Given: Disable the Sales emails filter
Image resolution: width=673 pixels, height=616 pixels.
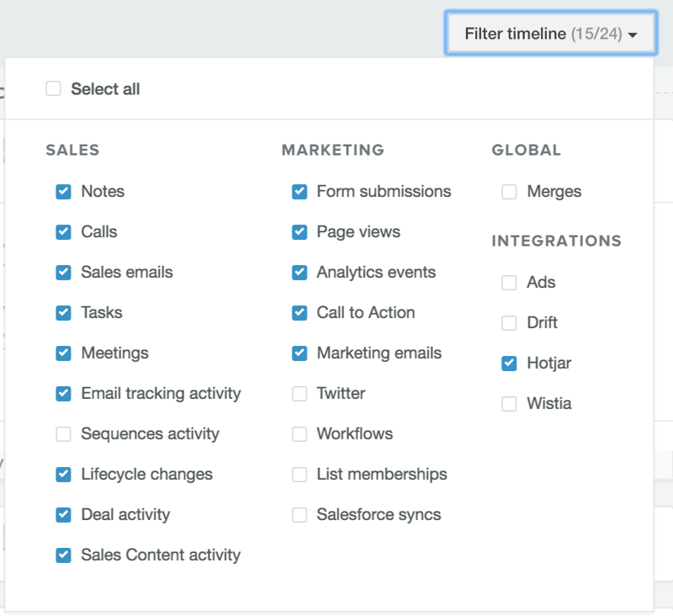Looking at the screenshot, I should pos(64,272).
